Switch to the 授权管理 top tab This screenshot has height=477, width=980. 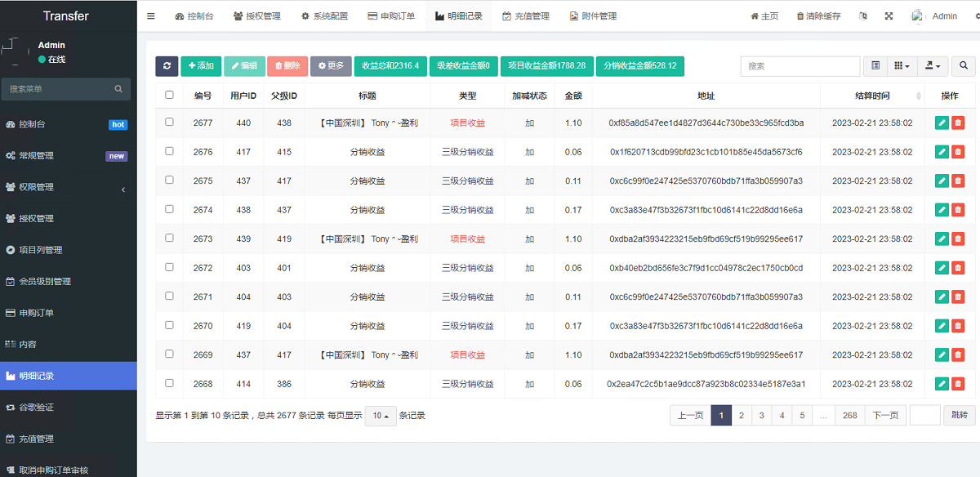coord(256,16)
